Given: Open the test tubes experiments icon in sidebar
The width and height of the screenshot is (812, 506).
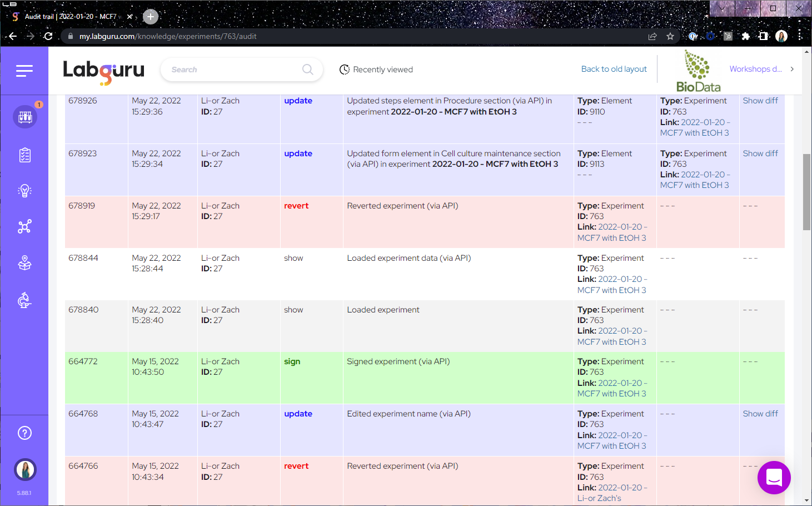Looking at the screenshot, I should pos(25,117).
